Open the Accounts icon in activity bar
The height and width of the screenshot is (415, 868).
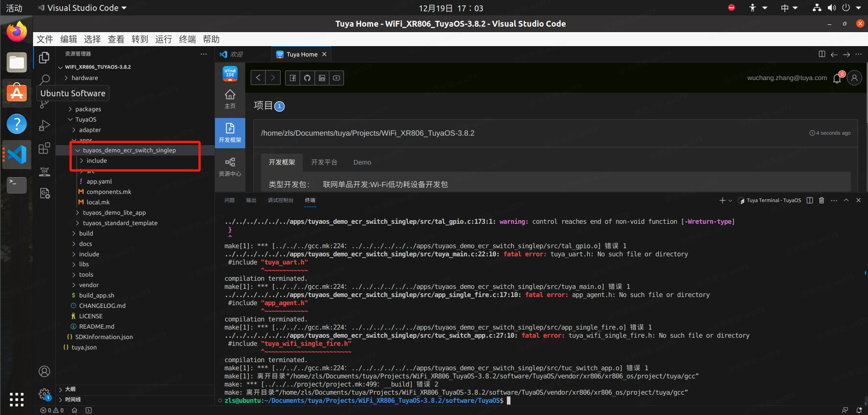44,372
